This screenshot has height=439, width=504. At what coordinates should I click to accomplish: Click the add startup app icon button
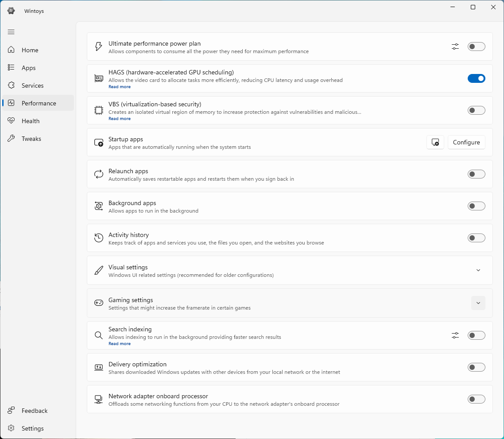coord(435,142)
